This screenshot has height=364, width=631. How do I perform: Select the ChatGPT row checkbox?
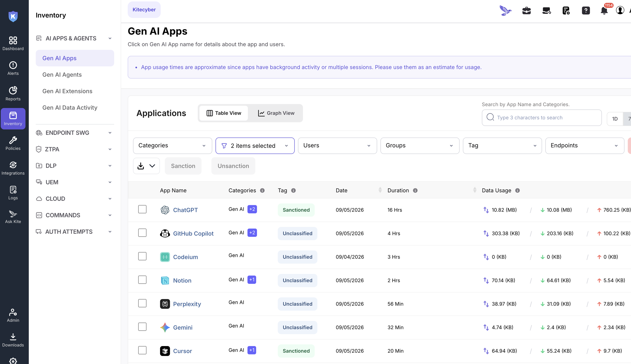[x=142, y=209]
